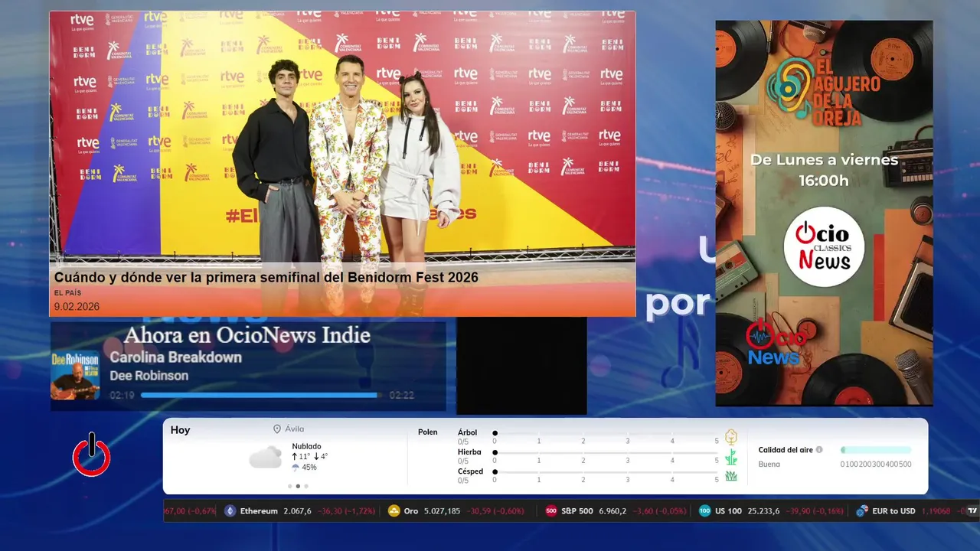Click the air quality index bar

(876, 450)
